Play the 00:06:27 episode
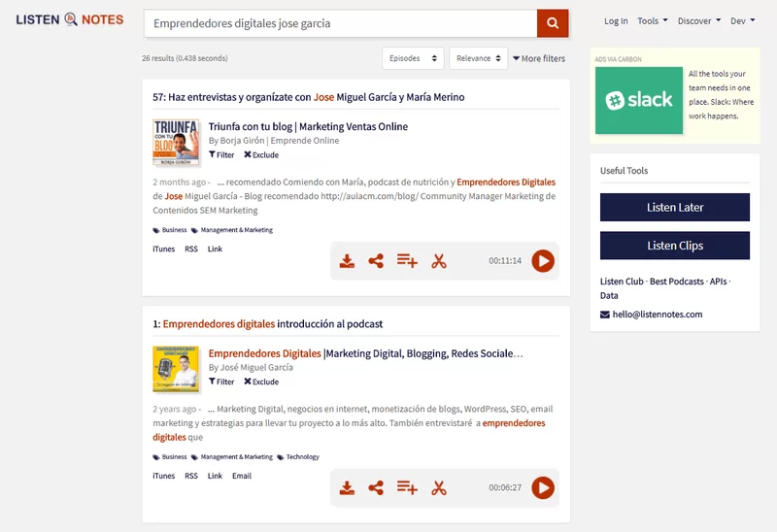Image resolution: width=777 pixels, height=532 pixels. tap(543, 487)
